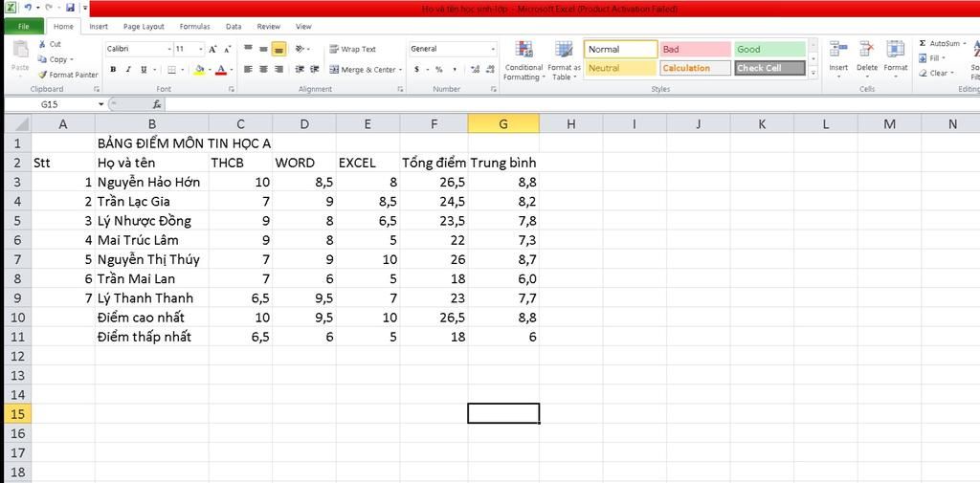The image size is (980, 483).
Task: Apply Accounting dollar number format
Action: click(417, 70)
